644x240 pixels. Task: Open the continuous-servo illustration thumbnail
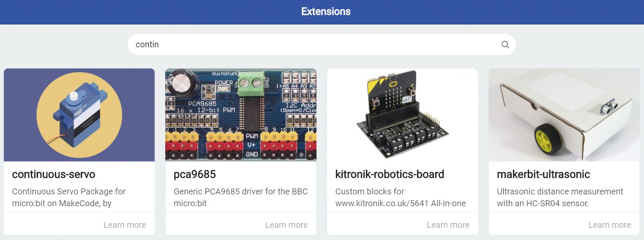click(x=79, y=115)
